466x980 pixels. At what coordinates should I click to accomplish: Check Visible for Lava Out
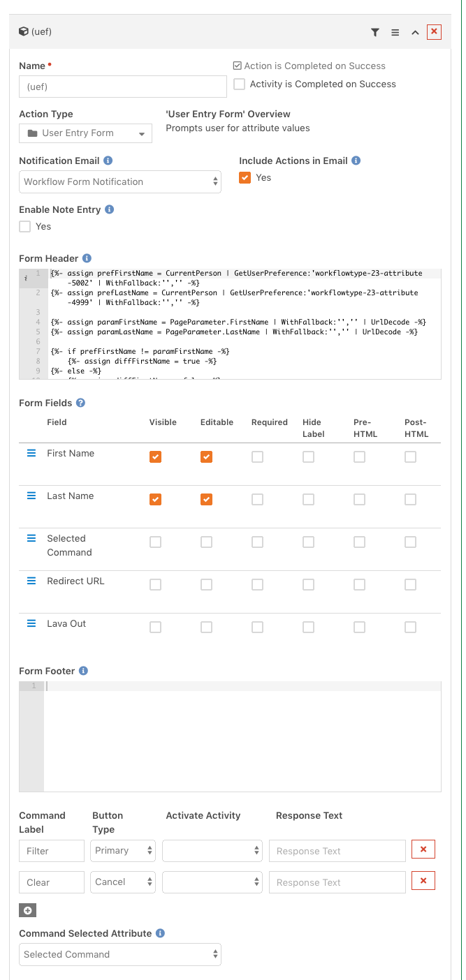[155, 627]
